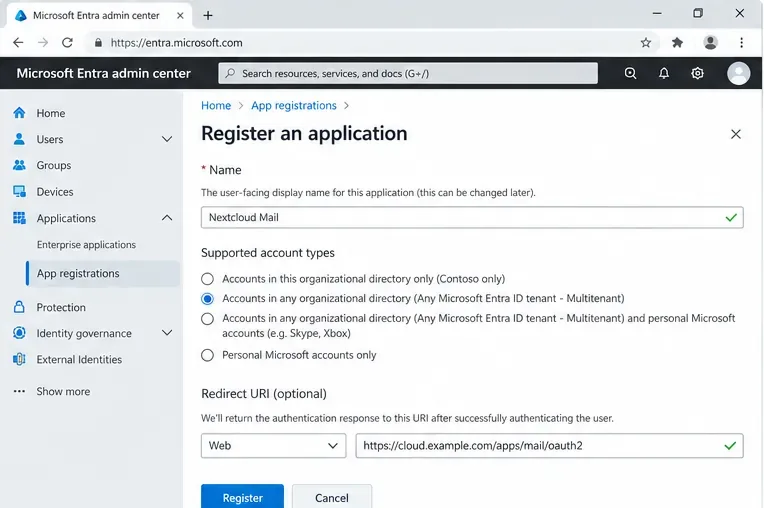764x508 pixels.
Task: Close the Microsoft Entra admin center tab
Action: pyautogui.click(x=180, y=16)
